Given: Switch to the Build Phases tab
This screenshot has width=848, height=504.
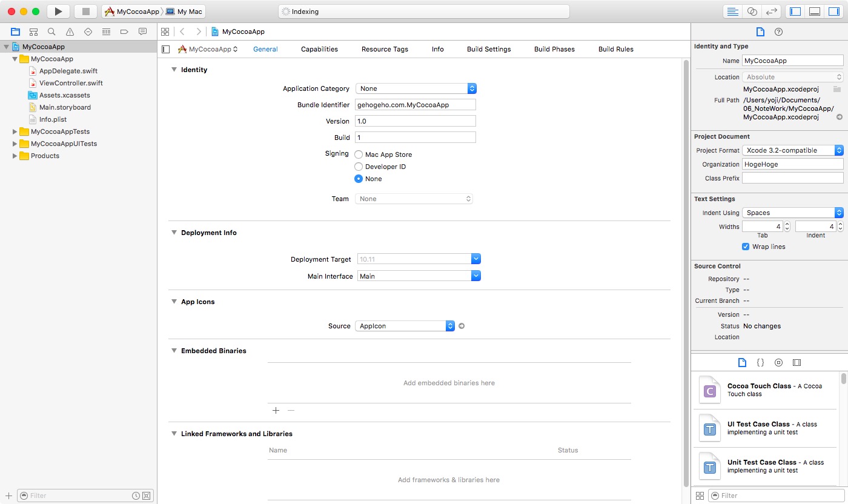Looking at the screenshot, I should pos(554,49).
